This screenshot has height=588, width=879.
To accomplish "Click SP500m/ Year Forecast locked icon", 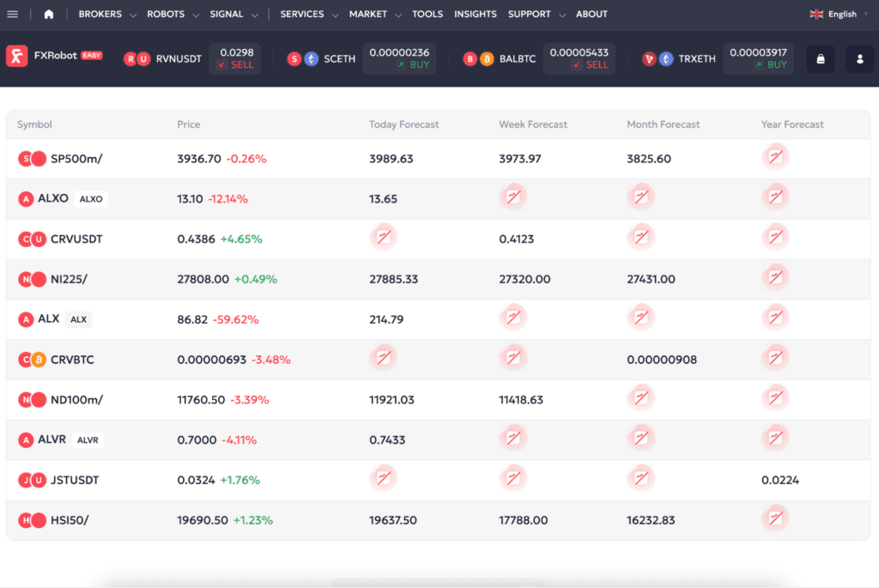I will 775,157.
